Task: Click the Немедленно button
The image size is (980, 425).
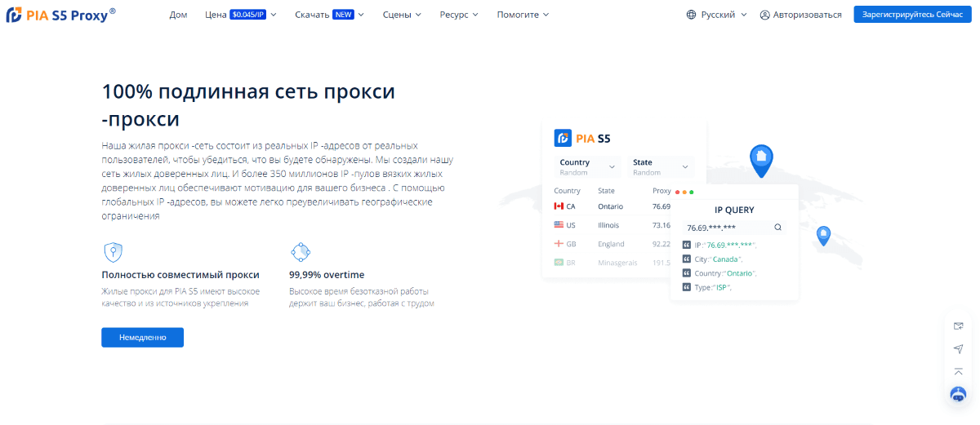Action: pos(142,337)
